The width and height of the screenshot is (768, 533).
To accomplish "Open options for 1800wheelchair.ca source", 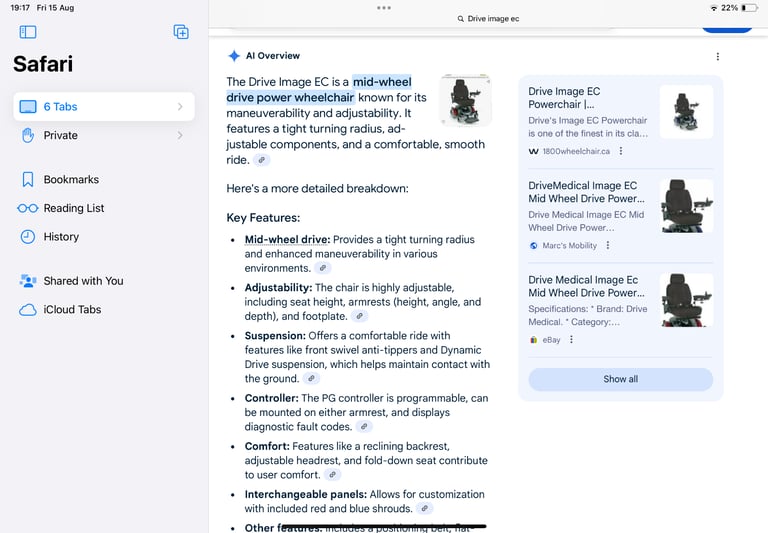I will 621,151.
